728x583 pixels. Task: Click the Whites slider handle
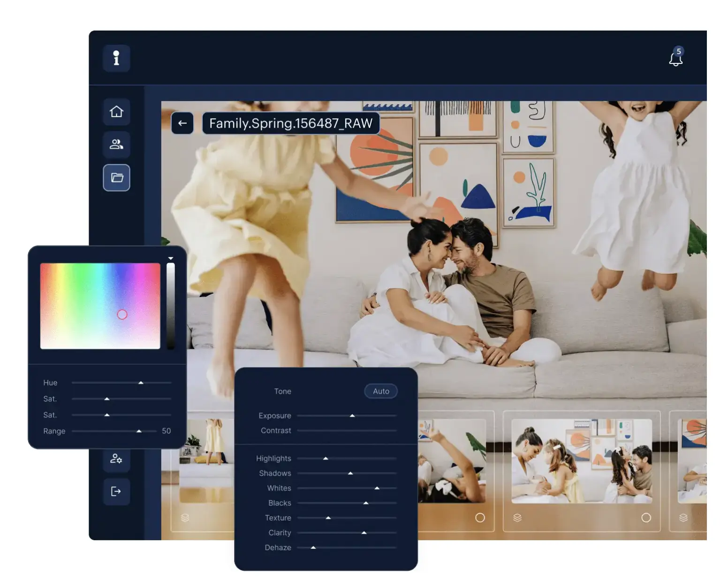(x=377, y=488)
